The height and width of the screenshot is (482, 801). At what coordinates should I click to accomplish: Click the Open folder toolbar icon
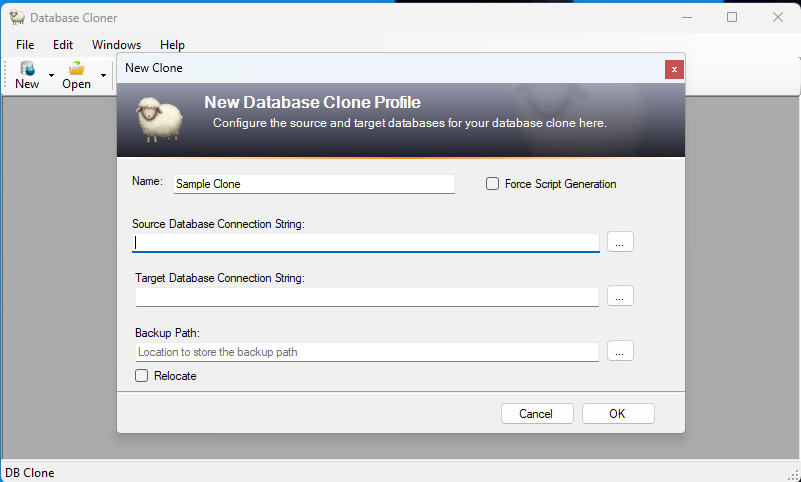click(x=76, y=69)
